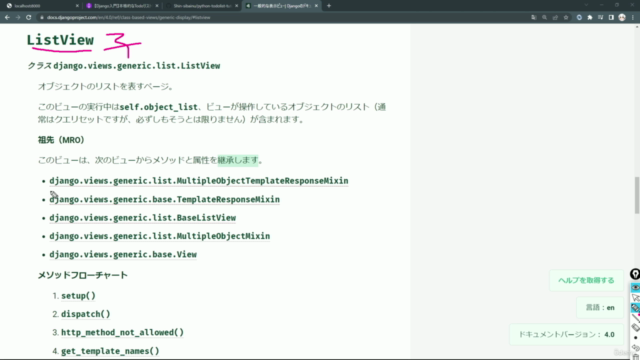The image size is (640, 360).
Task: Switch to the Django Todo tutorial tab
Action: click(x=121, y=6)
